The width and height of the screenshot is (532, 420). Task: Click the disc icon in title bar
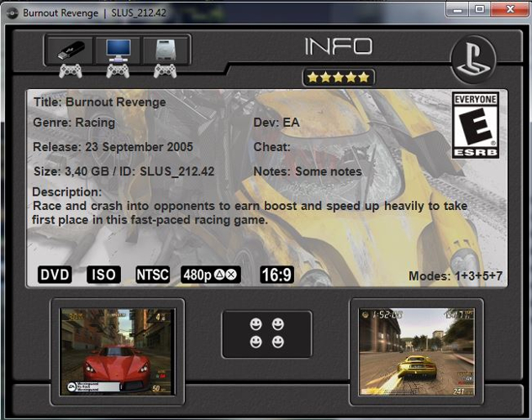pos(13,13)
